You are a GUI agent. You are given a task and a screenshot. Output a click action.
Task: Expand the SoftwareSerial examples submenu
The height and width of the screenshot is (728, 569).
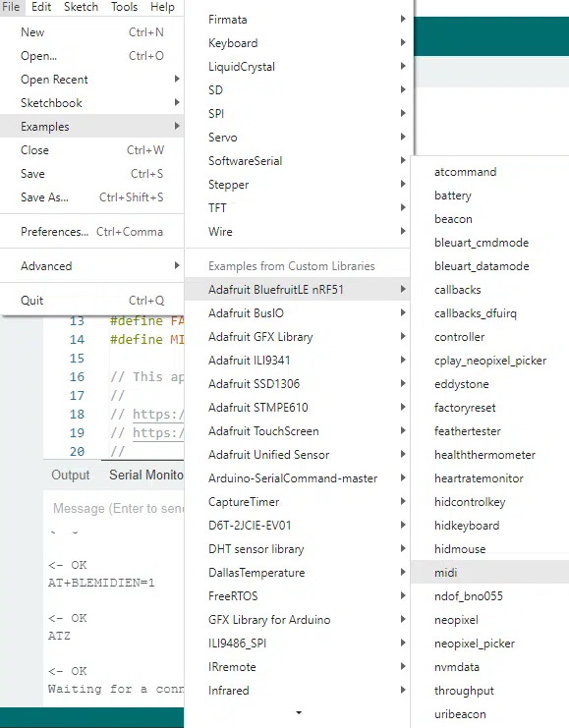(297, 161)
